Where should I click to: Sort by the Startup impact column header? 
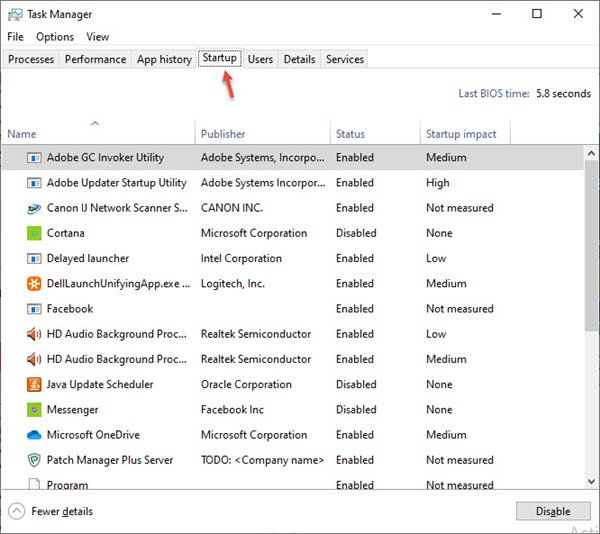pos(460,134)
